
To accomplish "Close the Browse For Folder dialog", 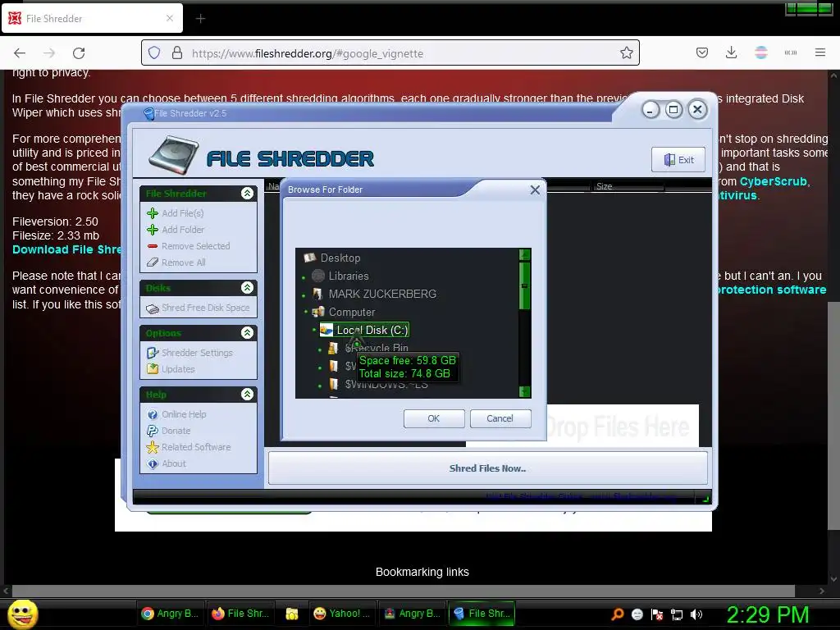I will click(x=535, y=189).
